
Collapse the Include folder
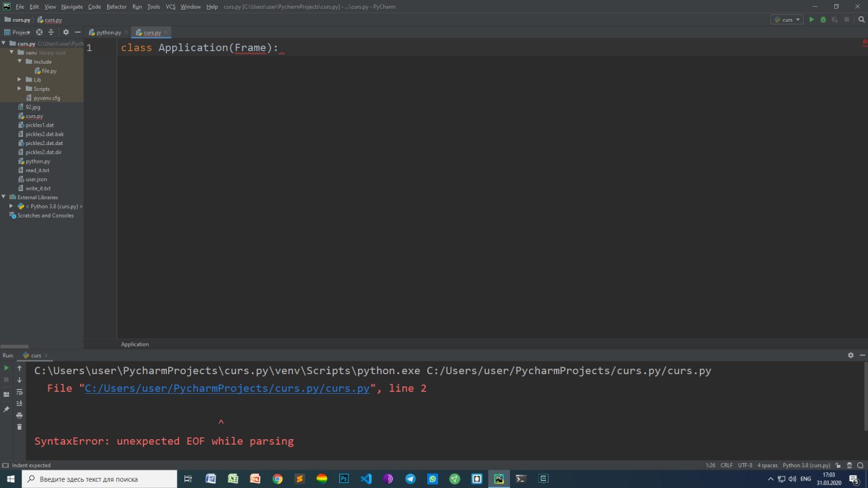[20, 62]
